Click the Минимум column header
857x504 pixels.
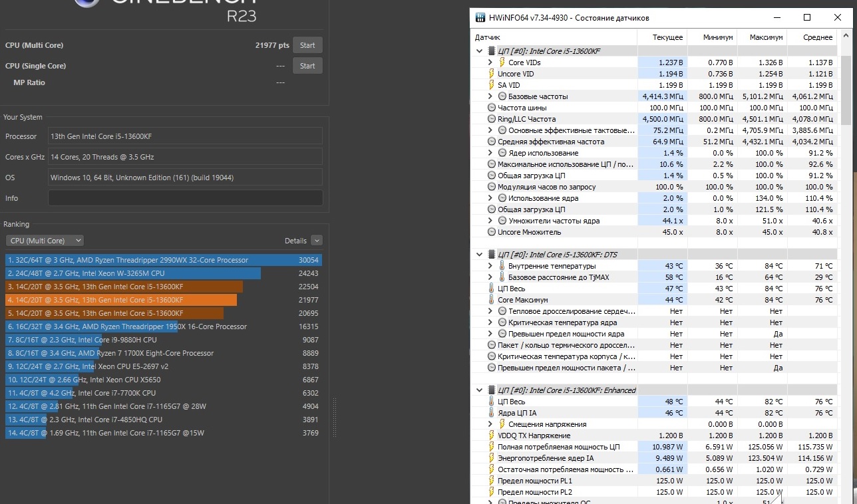coord(712,37)
